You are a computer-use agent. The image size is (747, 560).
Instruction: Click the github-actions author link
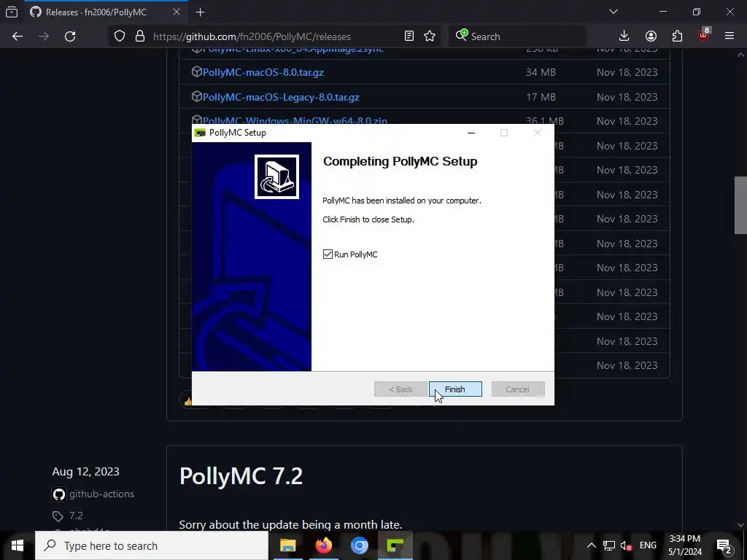coord(101,494)
